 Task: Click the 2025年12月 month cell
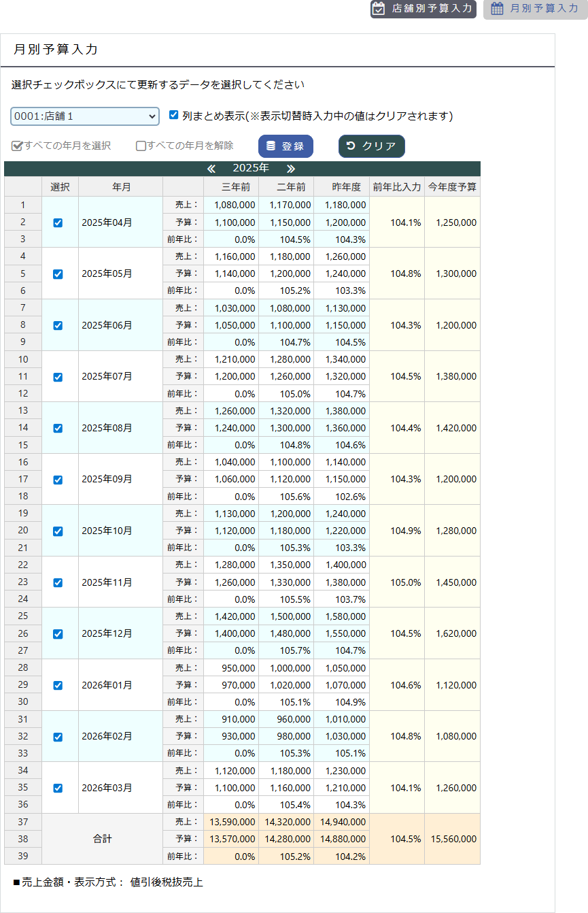coord(121,633)
